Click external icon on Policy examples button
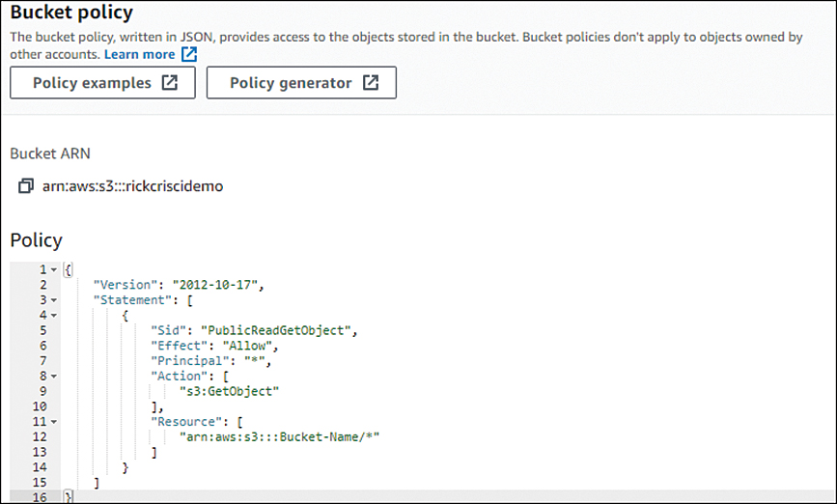This screenshot has width=837, height=504. [169, 82]
